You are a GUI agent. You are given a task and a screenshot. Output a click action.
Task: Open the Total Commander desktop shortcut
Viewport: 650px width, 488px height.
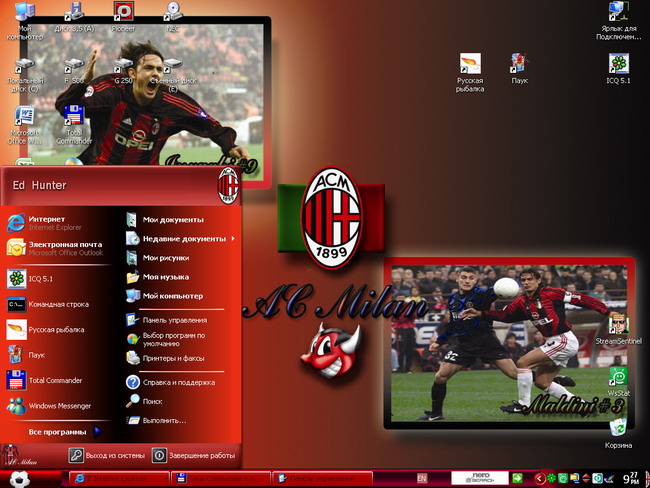point(74,125)
